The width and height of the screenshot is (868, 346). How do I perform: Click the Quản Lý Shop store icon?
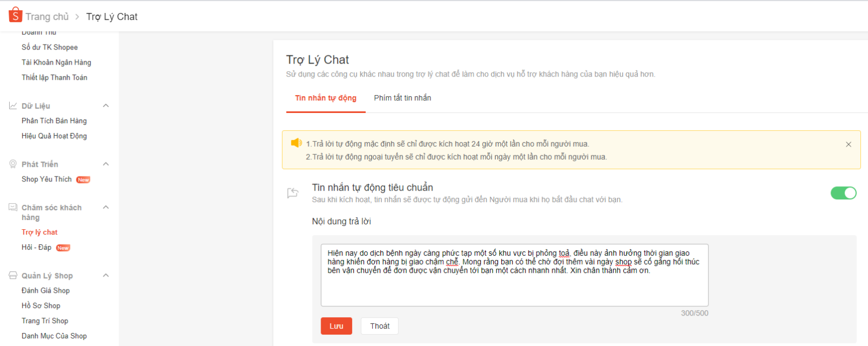click(13, 275)
